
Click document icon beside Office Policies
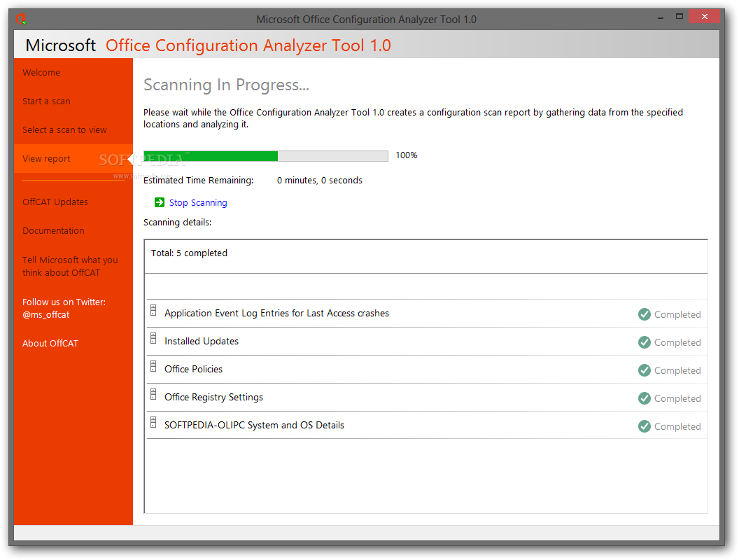[x=153, y=366]
